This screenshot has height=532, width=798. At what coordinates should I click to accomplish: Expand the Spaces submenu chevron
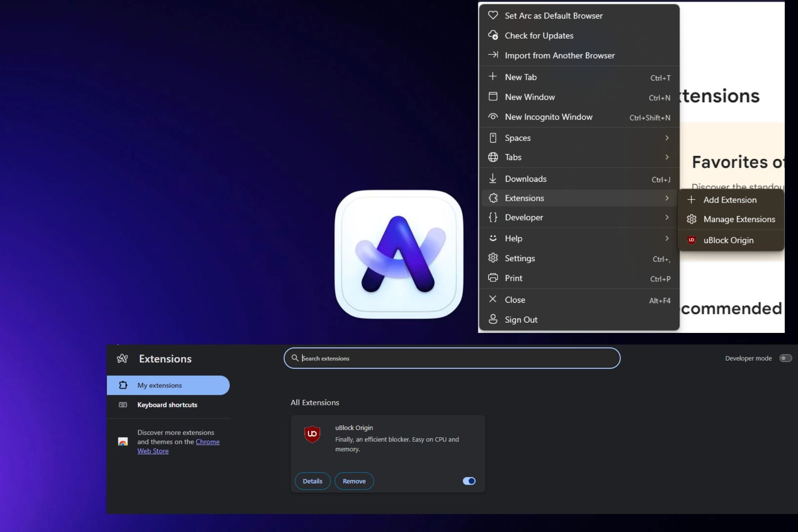(x=667, y=138)
